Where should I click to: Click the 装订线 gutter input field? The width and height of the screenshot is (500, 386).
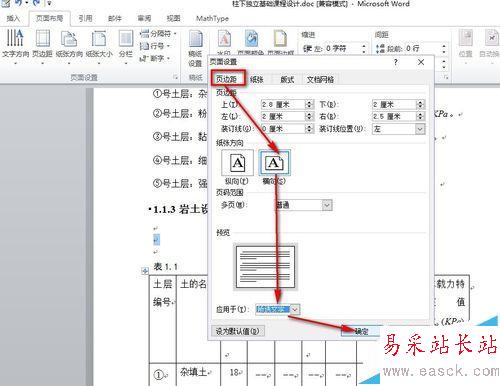(x=283, y=129)
